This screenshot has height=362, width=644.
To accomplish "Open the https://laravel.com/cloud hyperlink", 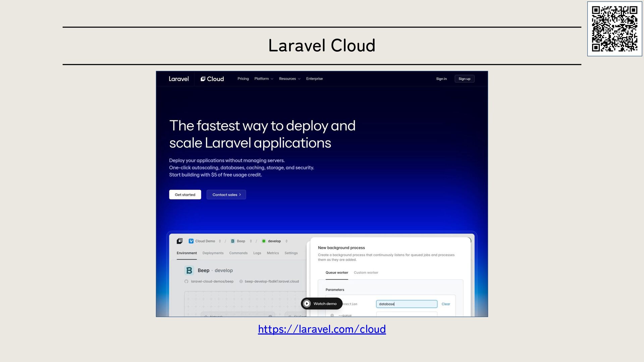I will point(322,329).
